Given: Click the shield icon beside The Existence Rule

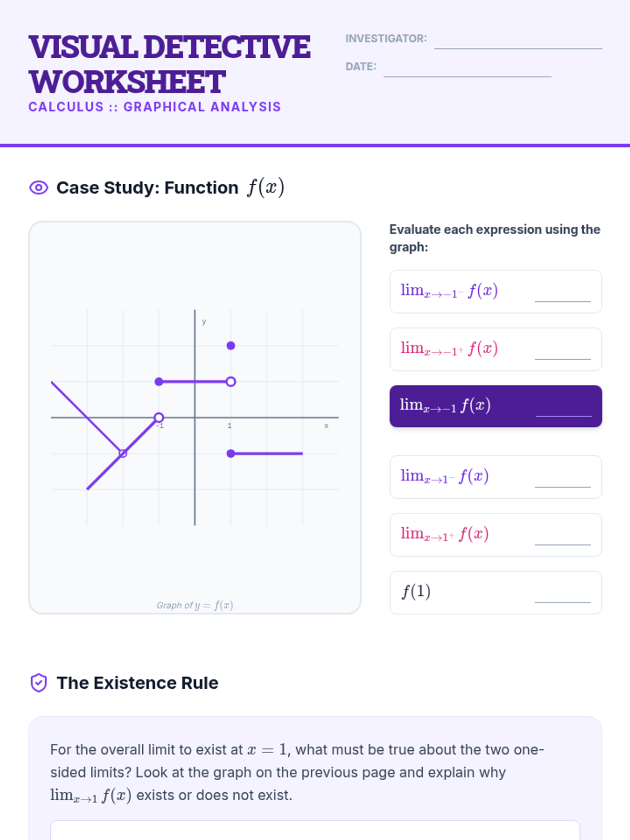Looking at the screenshot, I should 39,683.
